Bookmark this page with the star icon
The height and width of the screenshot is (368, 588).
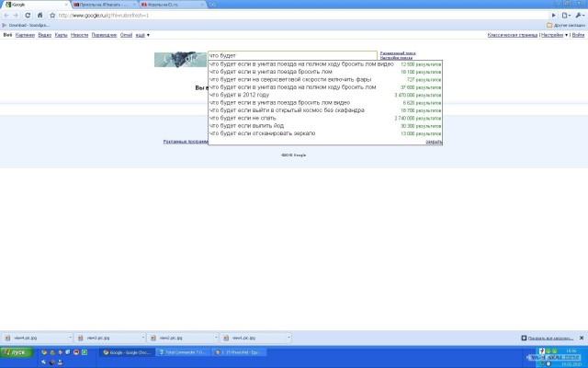pyautogui.click(x=52, y=16)
